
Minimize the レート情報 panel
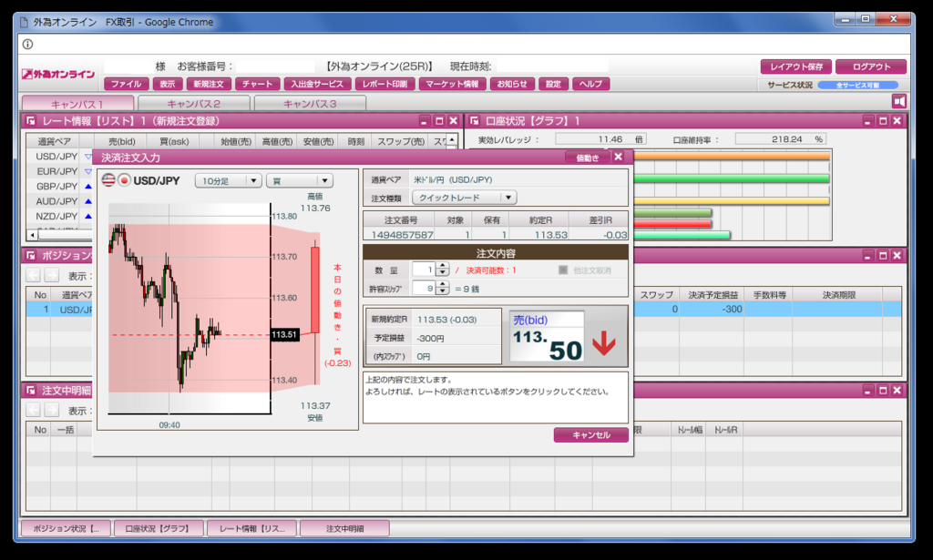[424, 121]
